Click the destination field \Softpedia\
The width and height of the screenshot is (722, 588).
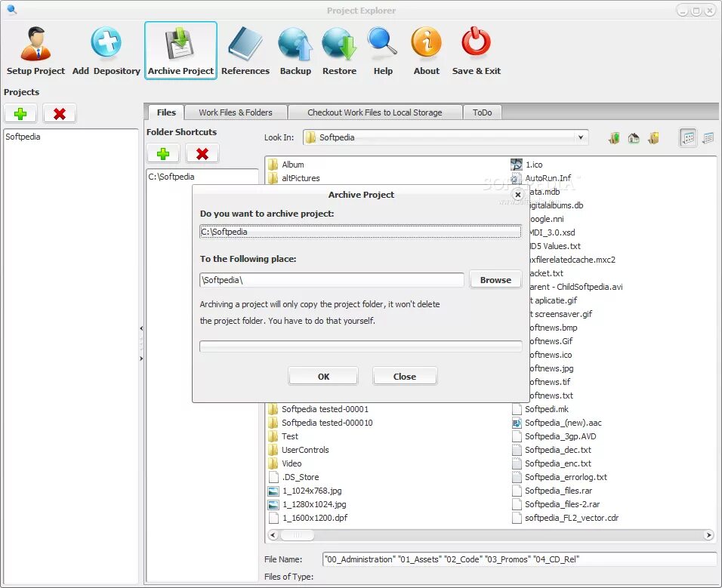[x=332, y=280]
